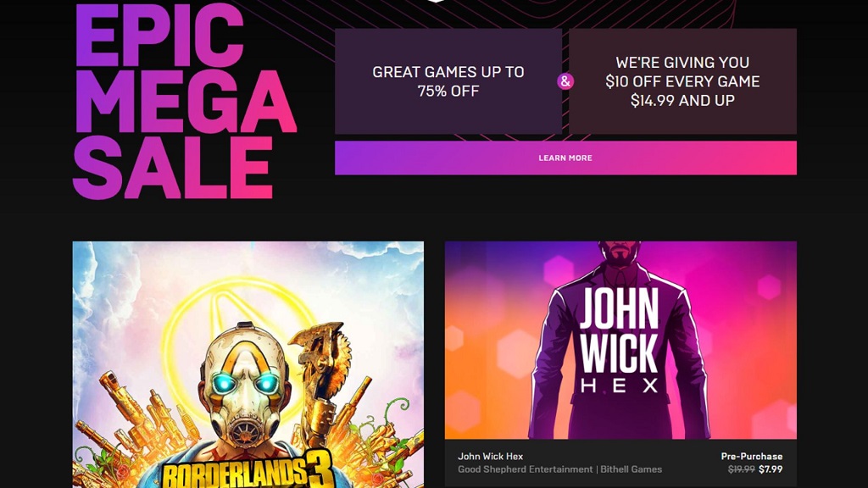This screenshot has width=868, height=488.
Task: Click the Good Shepherd Entertainment publisher text
Action: click(x=525, y=469)
